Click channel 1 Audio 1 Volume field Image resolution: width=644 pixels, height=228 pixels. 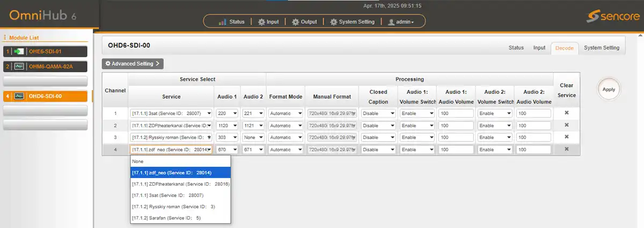(456, 113)
